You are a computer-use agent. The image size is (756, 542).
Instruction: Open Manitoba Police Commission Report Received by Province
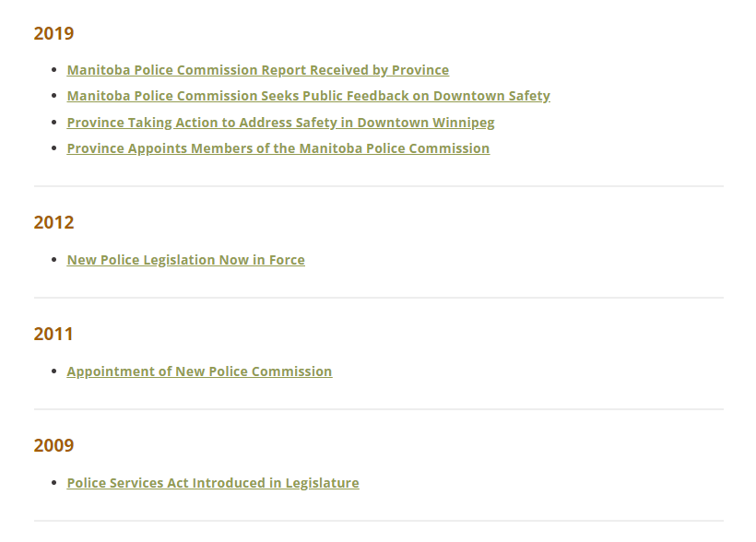click(x=258, y=70)
